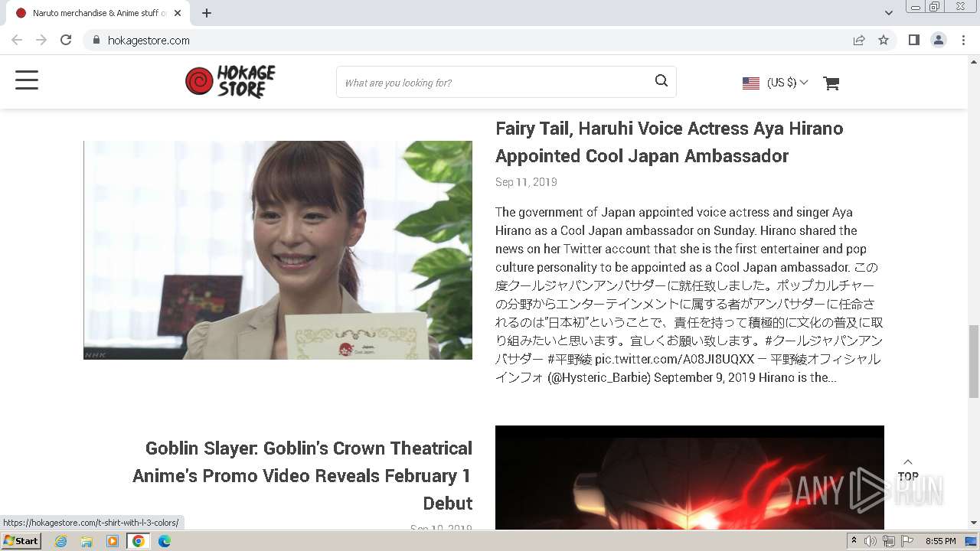Click the volume speaker tray icon
The height and width of the screenshot is (551, 980).
[871, 541]
